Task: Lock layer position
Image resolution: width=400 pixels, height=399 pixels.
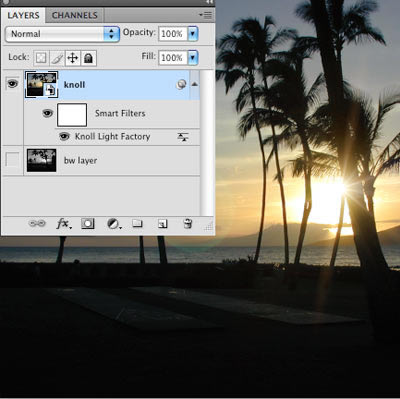Action: [73, 58]
